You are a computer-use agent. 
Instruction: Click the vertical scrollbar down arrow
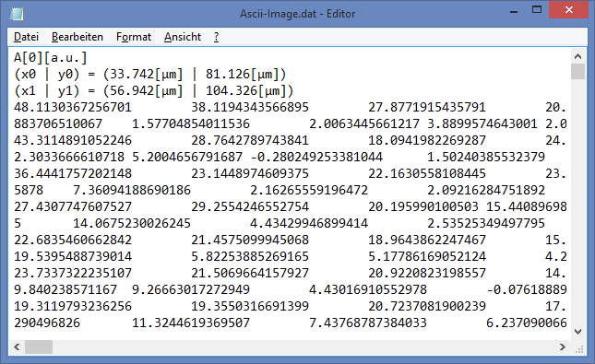coord(577,332)
